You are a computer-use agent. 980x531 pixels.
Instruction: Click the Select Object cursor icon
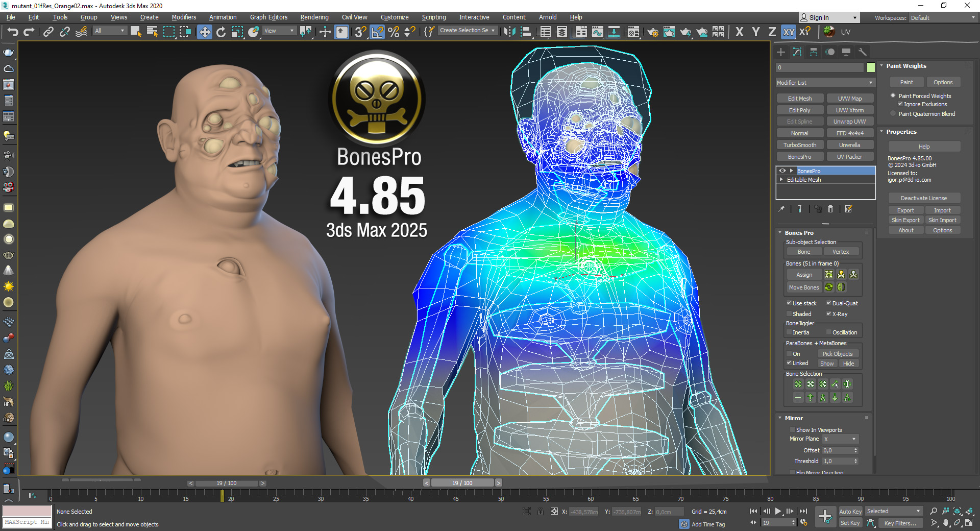tap(136, 32)
